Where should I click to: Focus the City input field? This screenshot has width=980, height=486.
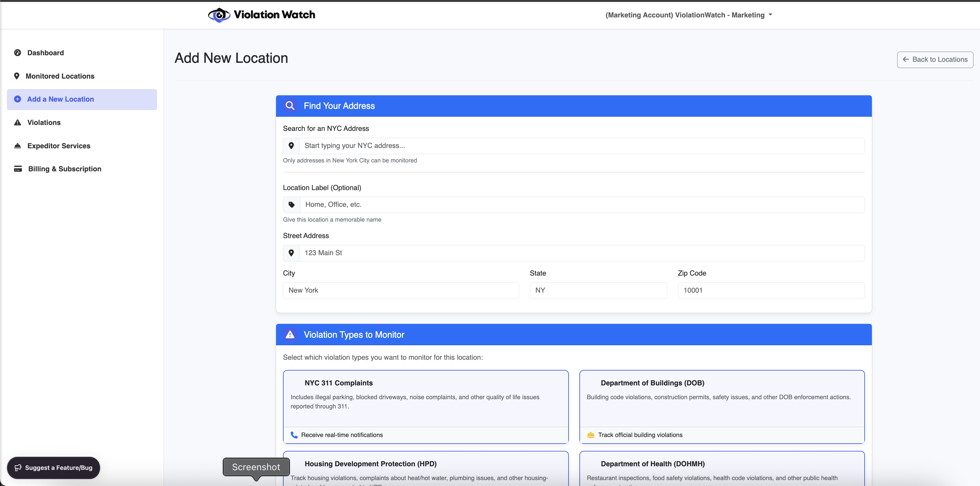tap(401, 290)
